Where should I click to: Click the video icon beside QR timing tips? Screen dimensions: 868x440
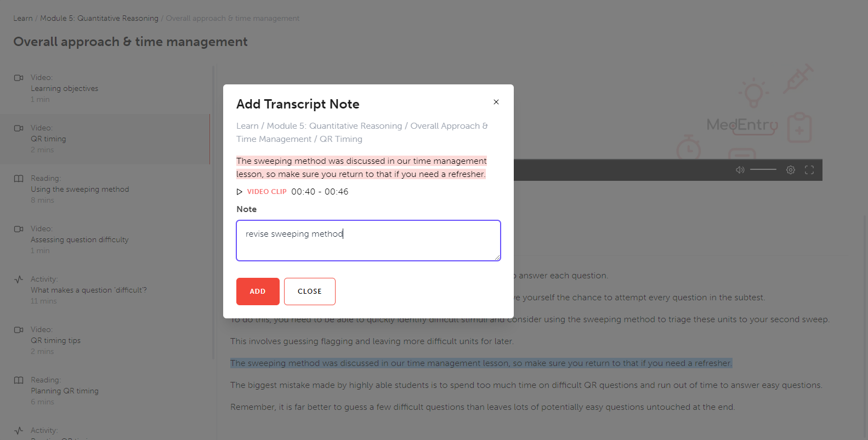tap(19, 330)
